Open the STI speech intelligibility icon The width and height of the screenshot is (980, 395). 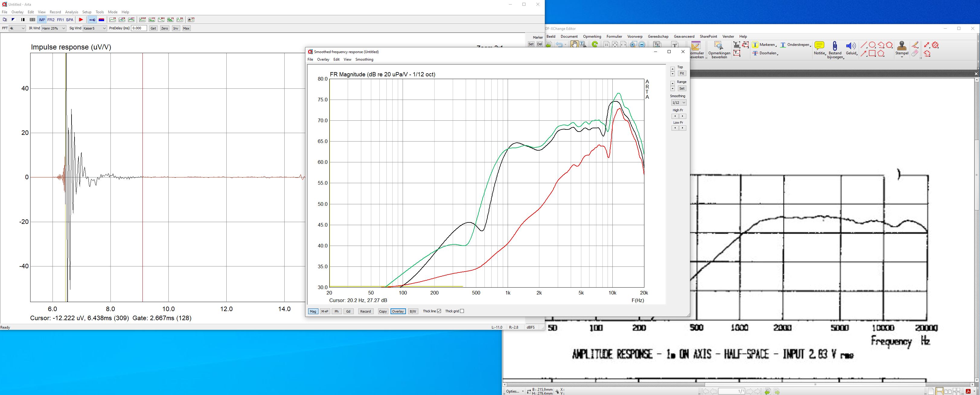click(x=191, y=20)
